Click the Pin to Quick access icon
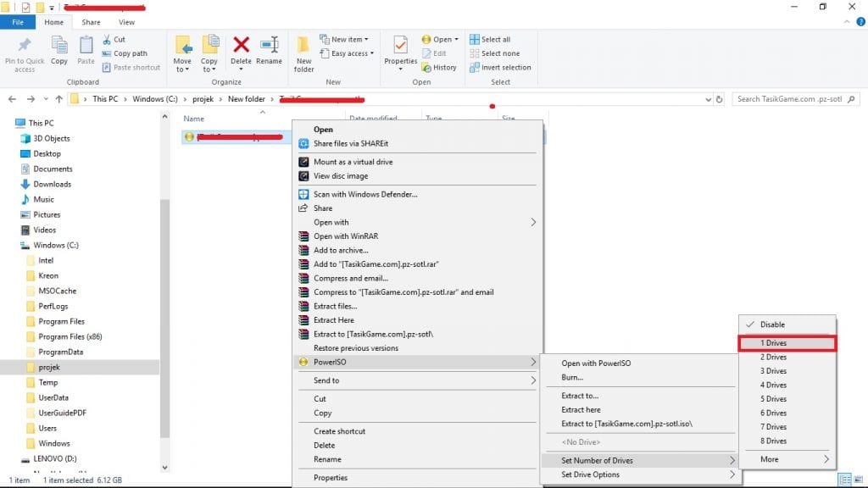The height and width of the screenshot is (488, 868). tap(25, 47)
